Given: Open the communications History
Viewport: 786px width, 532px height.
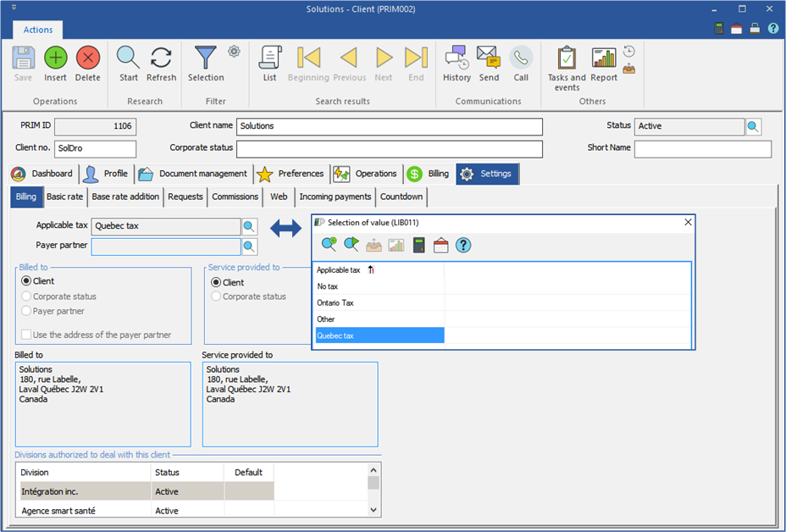Looking at the screenshot, I should [x=457, y=64].
